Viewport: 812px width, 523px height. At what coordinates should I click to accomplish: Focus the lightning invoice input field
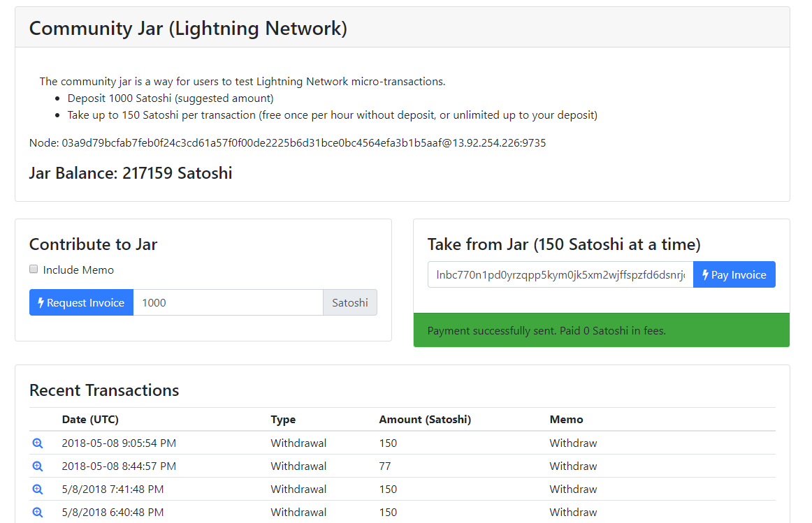560,274
